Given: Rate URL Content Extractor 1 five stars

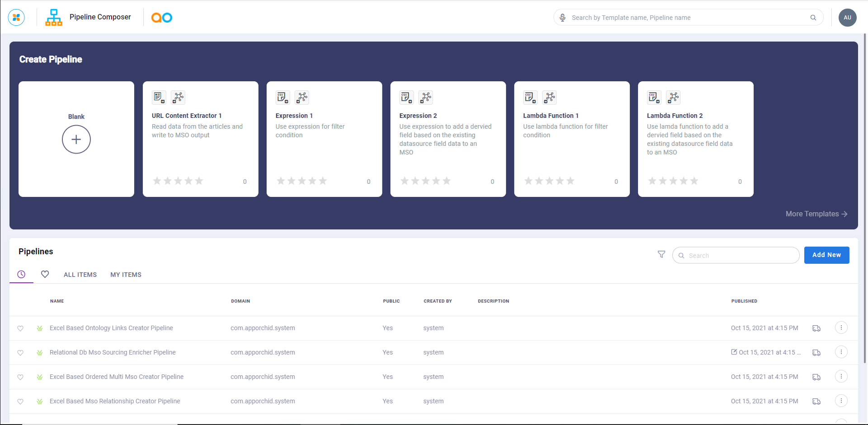Looking at the screenshot, I should (x=199, y=181).
